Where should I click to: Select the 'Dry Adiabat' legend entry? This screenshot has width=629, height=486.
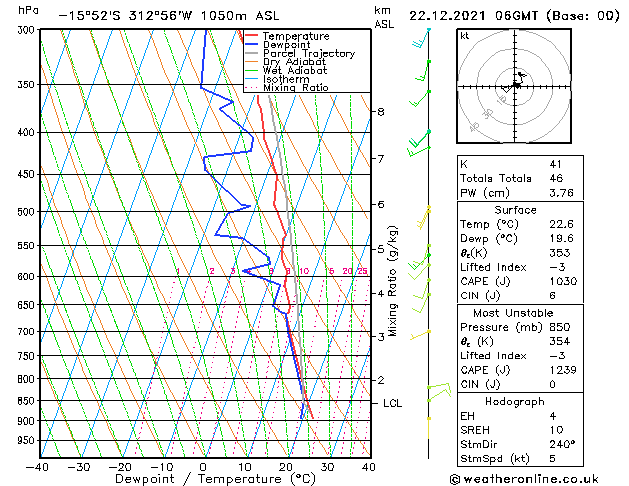(294, 62)
